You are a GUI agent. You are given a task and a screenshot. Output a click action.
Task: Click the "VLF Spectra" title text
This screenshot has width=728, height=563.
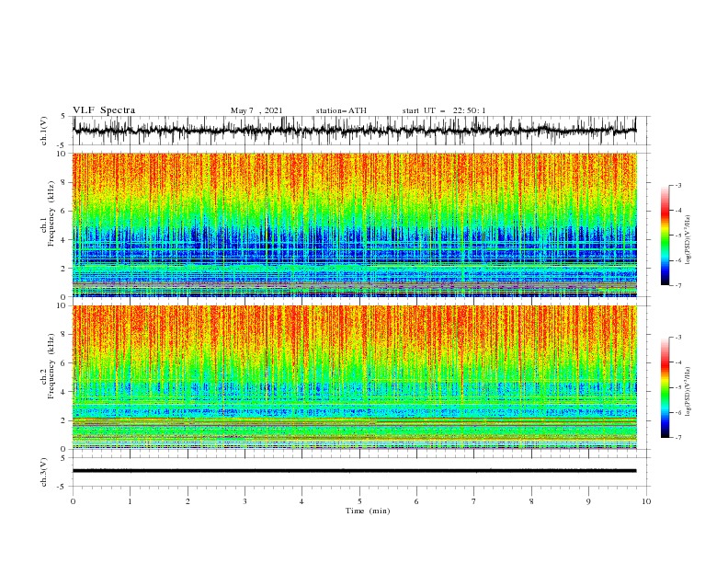pyautogui.click(x=104, y=110)
